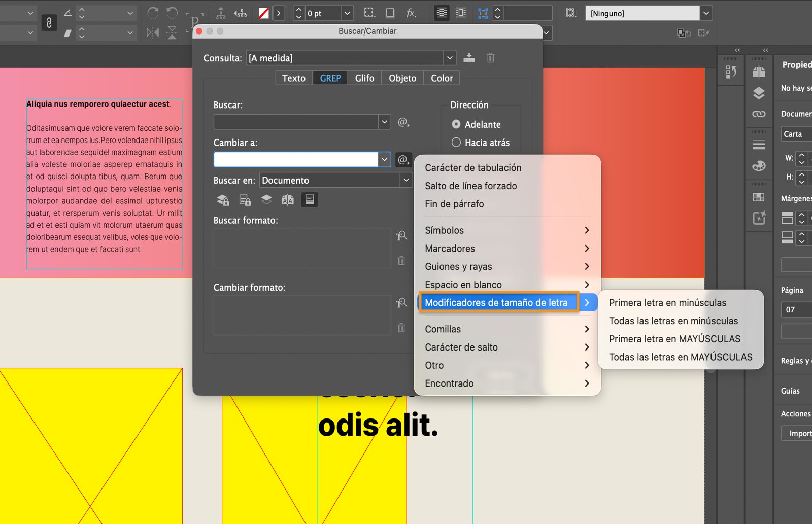Clear Buscar formato with its trash icon
The image size is (812, 524).
point(401,260)
